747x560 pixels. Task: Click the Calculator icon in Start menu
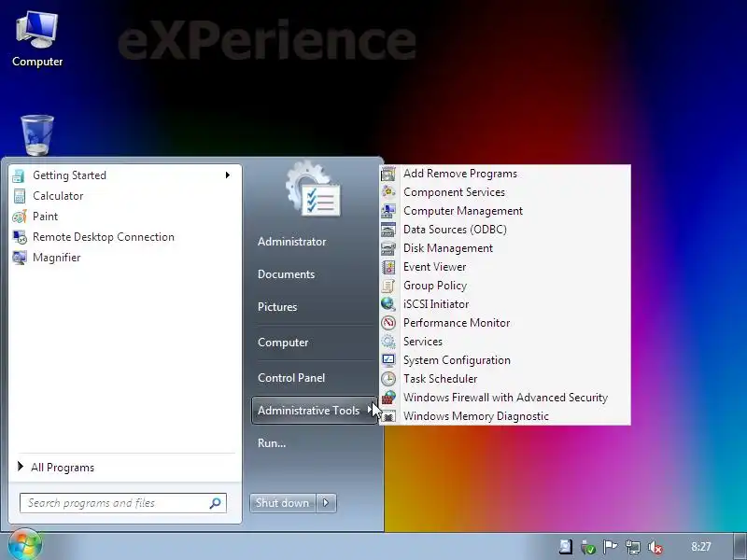[x=19, y=196]
